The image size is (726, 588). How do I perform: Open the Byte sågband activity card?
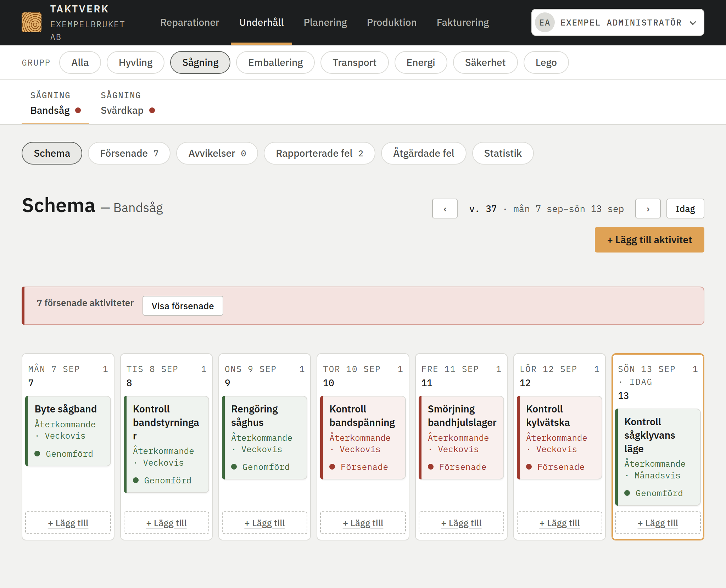point(68,431)
